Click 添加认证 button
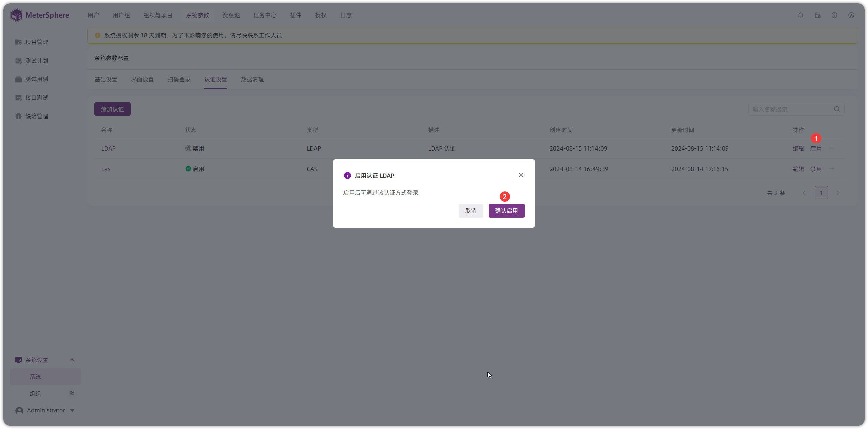This screenshot has width=868, height=429. pos(112,109)
